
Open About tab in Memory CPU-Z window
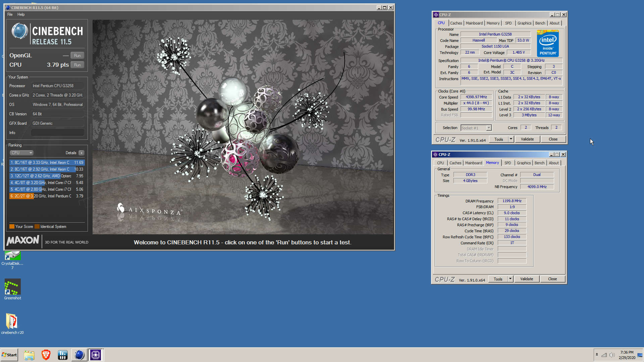(x=554, y=163)
